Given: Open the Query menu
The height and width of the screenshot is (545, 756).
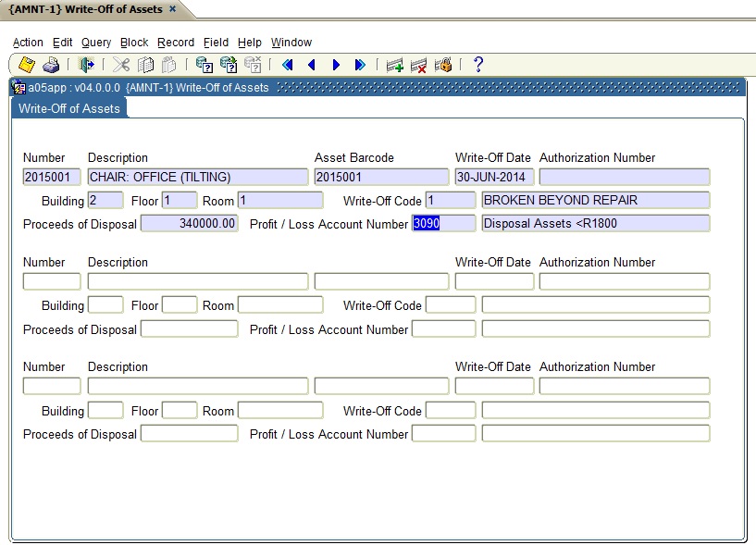Looking at the screenshot, I should tap(96, 43).
